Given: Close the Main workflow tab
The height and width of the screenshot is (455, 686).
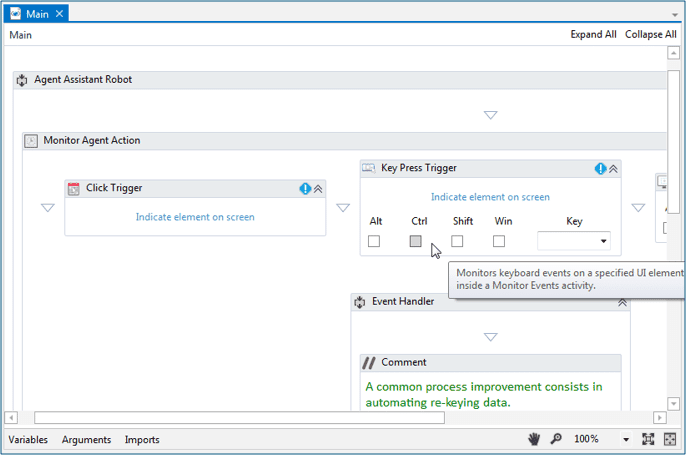Looking at the screenshot, I should point(60,14).
